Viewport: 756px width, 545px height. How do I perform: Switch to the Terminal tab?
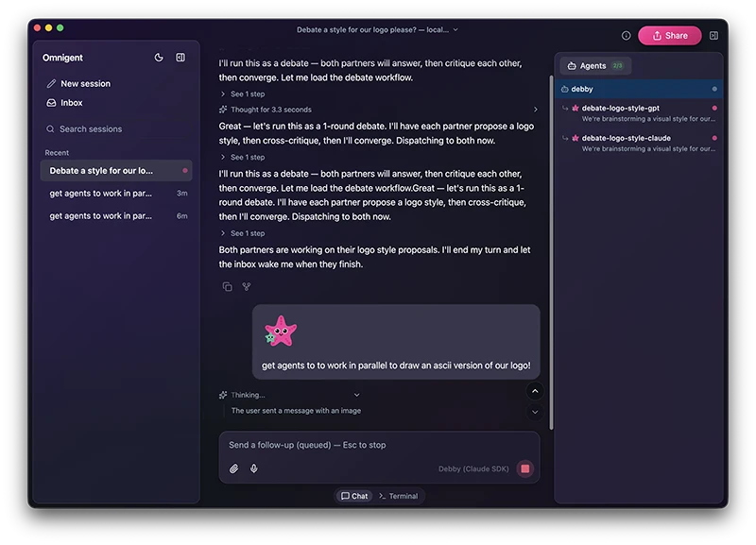pyautogui.click(x=398, y=496)
